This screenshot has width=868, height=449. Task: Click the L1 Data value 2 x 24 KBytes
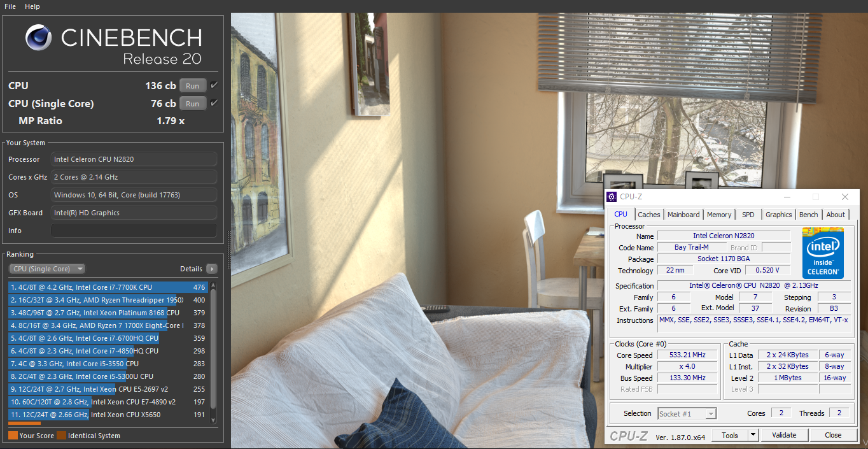tap(787, 355)
